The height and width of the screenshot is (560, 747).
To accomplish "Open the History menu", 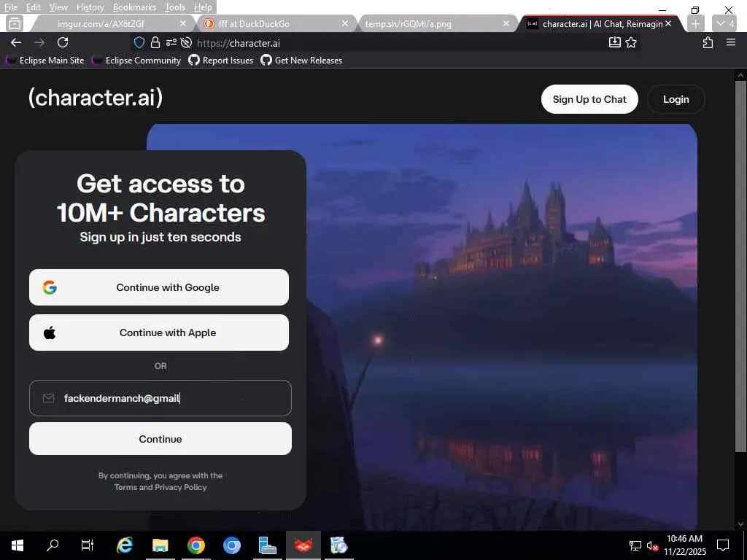I will pos(90,7).
